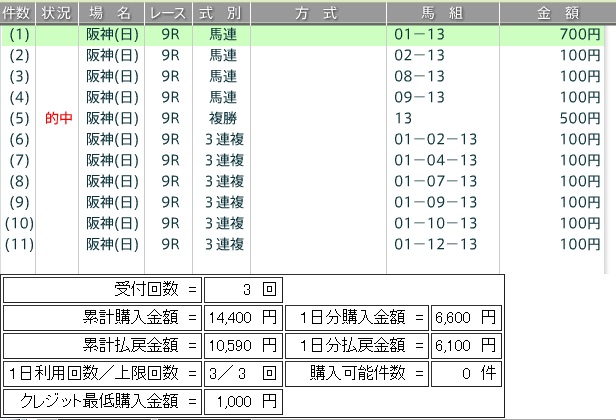Click the 式別 column header

[x=221, y=13]
